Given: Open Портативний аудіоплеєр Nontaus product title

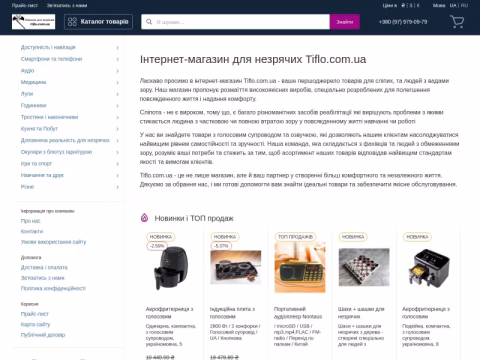Looking at the screenshot, I should (298, 313).
